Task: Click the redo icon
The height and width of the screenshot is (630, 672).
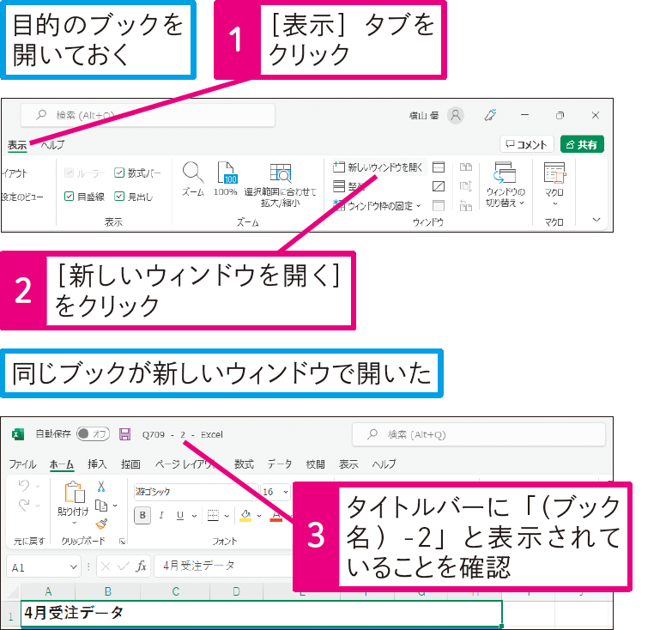Action: 24,506
